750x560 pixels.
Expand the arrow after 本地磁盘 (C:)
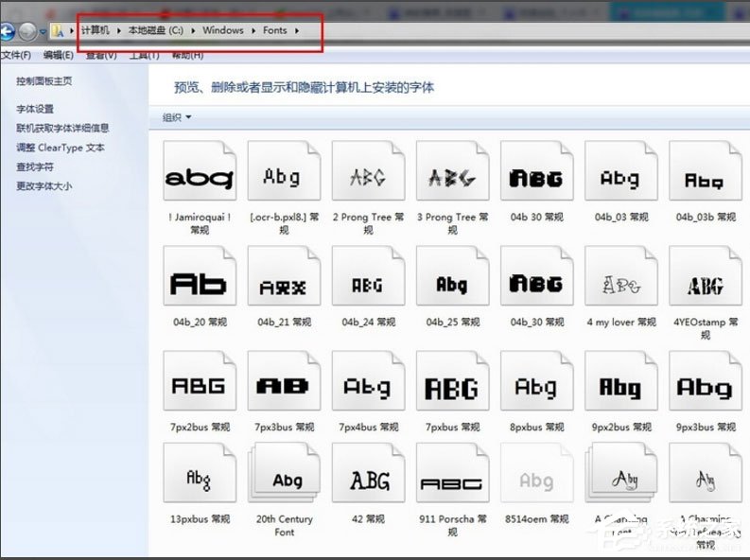point(193,30)
